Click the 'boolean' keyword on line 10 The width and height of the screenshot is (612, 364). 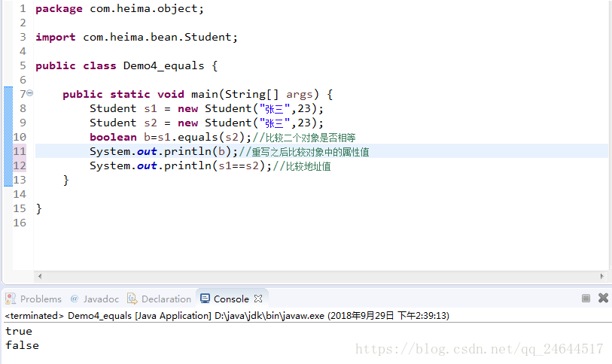(x=113, y=138)
